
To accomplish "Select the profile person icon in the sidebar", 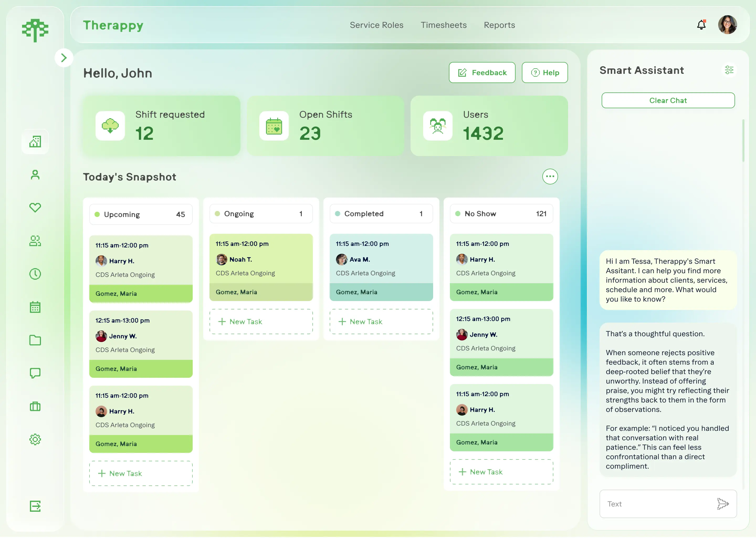I will (x=35, y=175).
